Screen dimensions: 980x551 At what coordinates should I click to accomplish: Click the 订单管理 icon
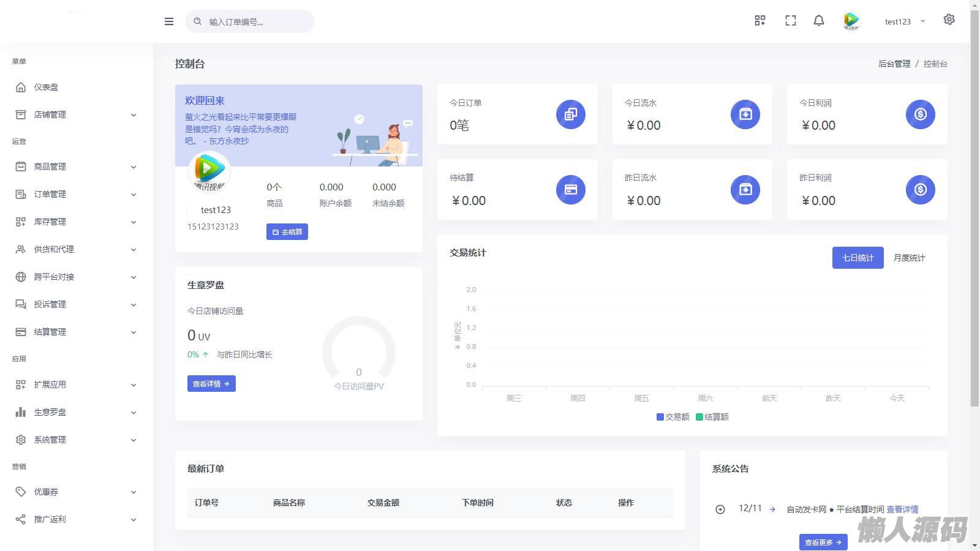click(21, 194)
